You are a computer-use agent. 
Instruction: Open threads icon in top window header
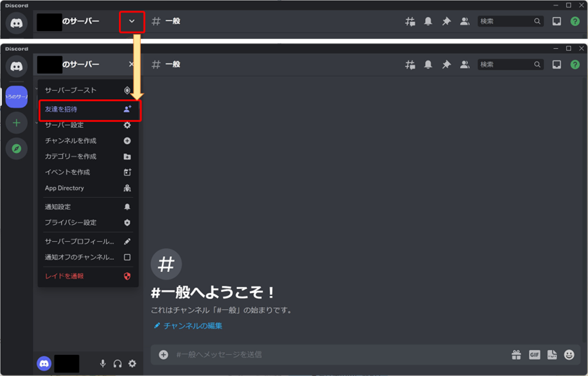point(410,21)
